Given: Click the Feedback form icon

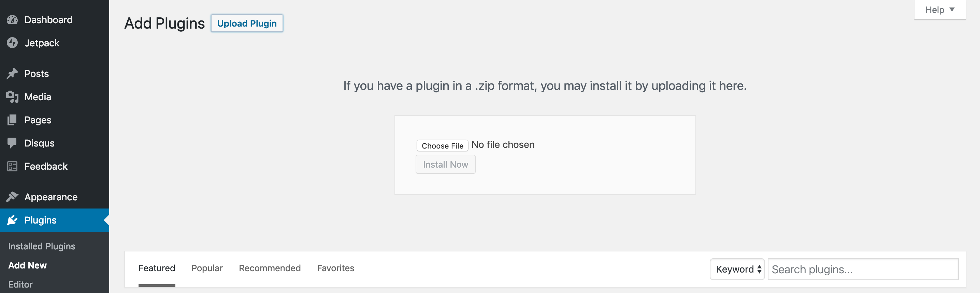Looking at the screenshot, I should (x=12, y=166).
